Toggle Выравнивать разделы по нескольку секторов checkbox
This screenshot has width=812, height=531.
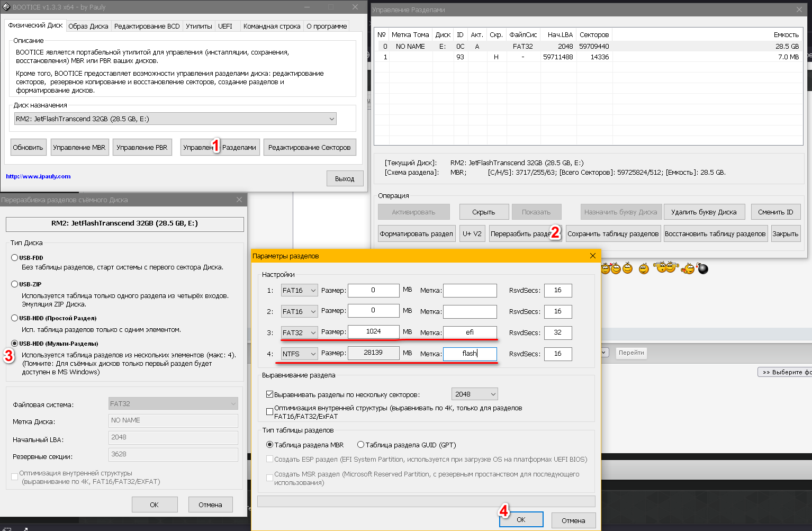[x=270, y=394]
